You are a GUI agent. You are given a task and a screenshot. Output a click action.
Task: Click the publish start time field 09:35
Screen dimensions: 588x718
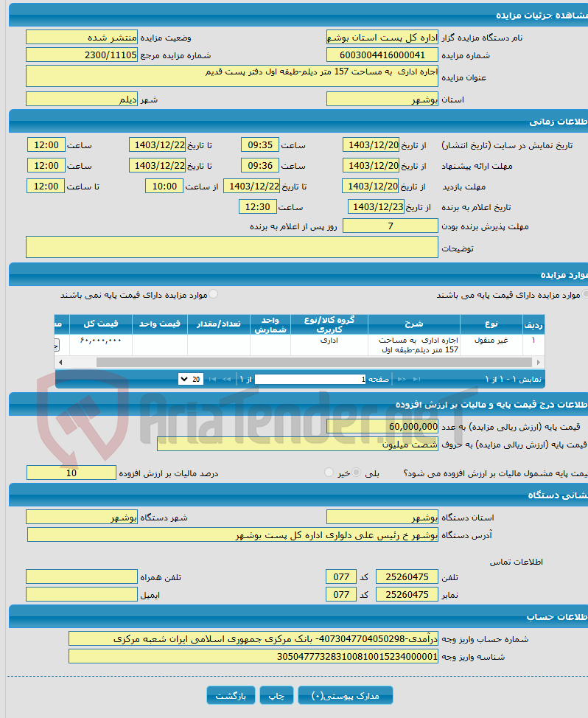point(260,144)
